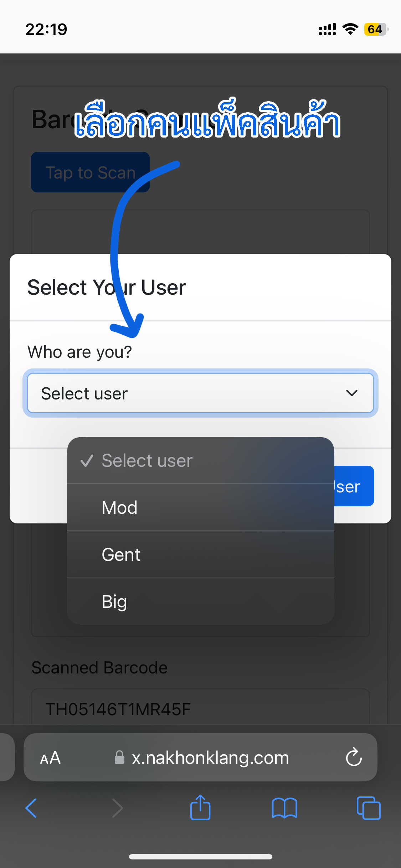Tap the home indicator bar
The image size is (401, 868).
click(x=200, y=857)
